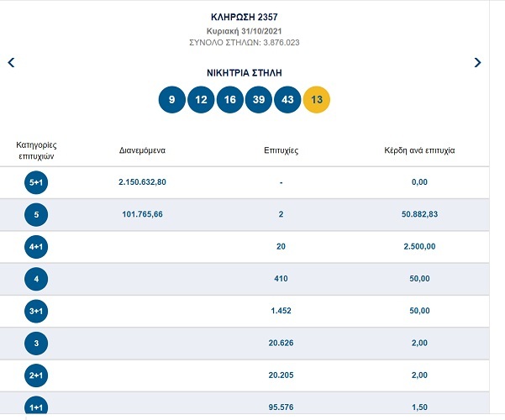Go to next draw with right arrow
The width and height of the screenshot is (505, 420).
tap(477, 62)
